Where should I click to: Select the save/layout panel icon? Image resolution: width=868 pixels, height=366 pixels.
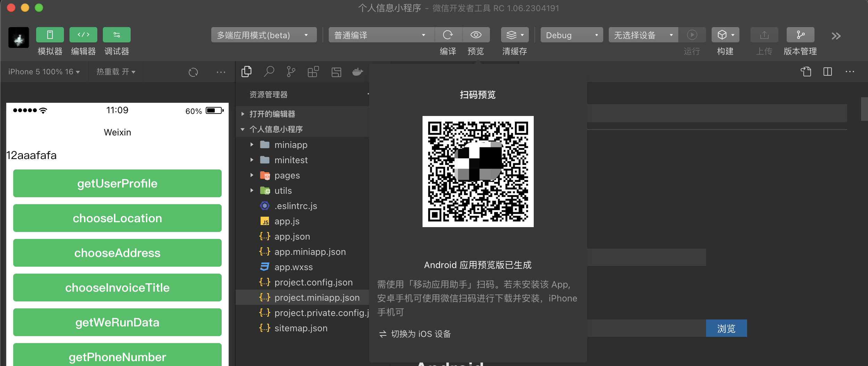336,72
